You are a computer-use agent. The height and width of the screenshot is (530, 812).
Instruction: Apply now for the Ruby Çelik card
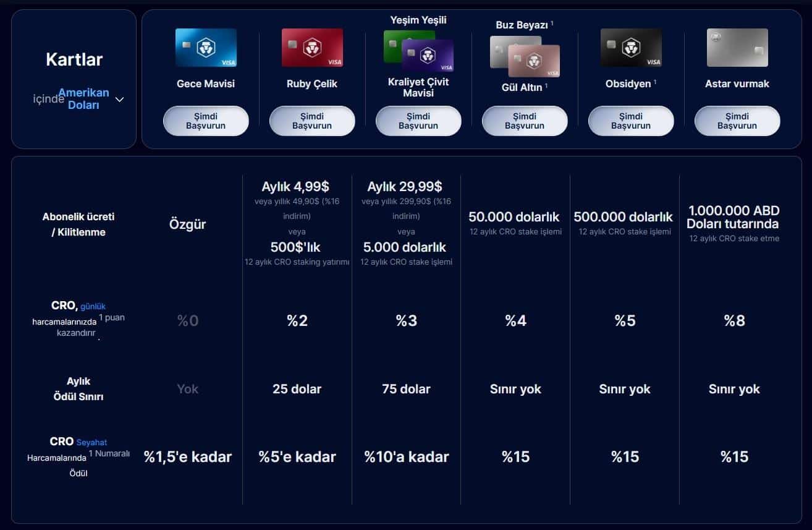(312, 121)
